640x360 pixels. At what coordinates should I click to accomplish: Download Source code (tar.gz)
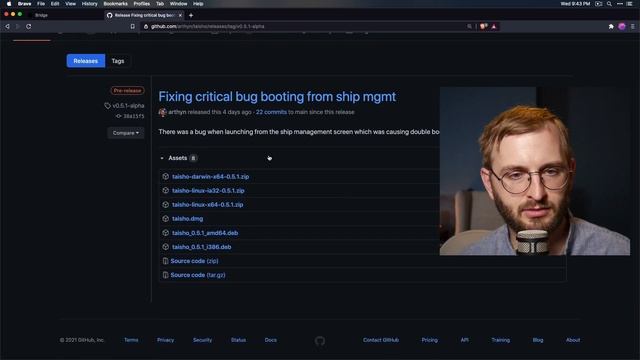(198, 275)
